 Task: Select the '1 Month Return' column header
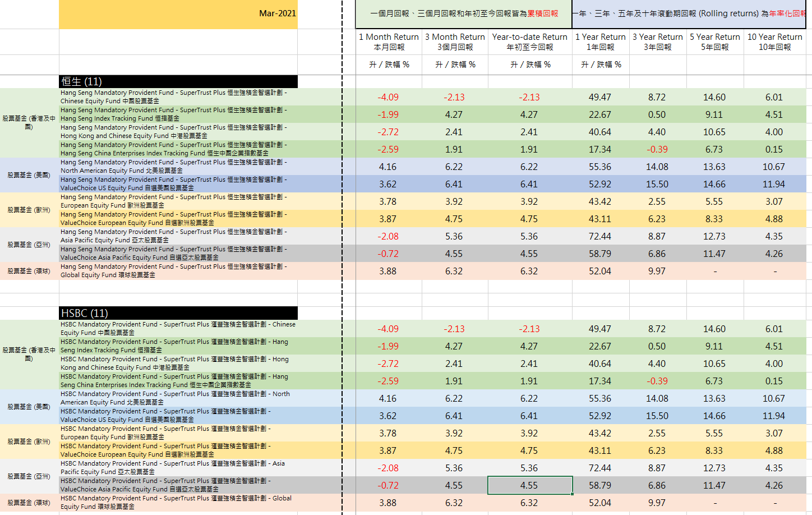click(389, 42)
